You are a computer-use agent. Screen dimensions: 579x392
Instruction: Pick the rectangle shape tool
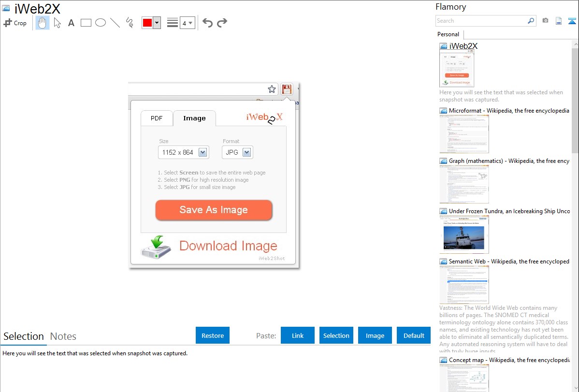point(86,23)
